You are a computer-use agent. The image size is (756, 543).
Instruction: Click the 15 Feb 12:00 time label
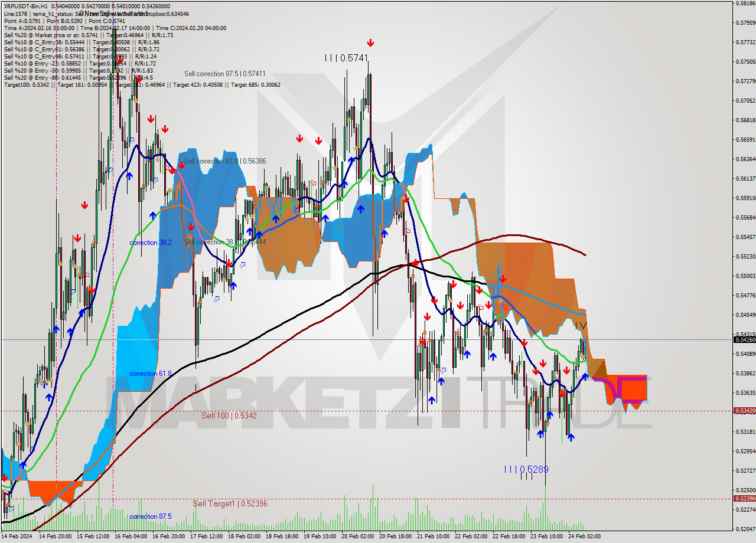click(x=93, y=537)
